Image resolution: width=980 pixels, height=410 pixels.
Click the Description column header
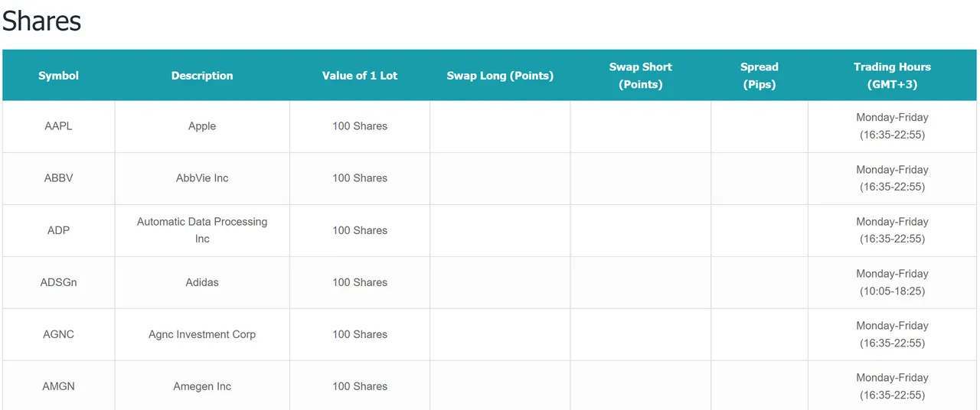[202, 76]
